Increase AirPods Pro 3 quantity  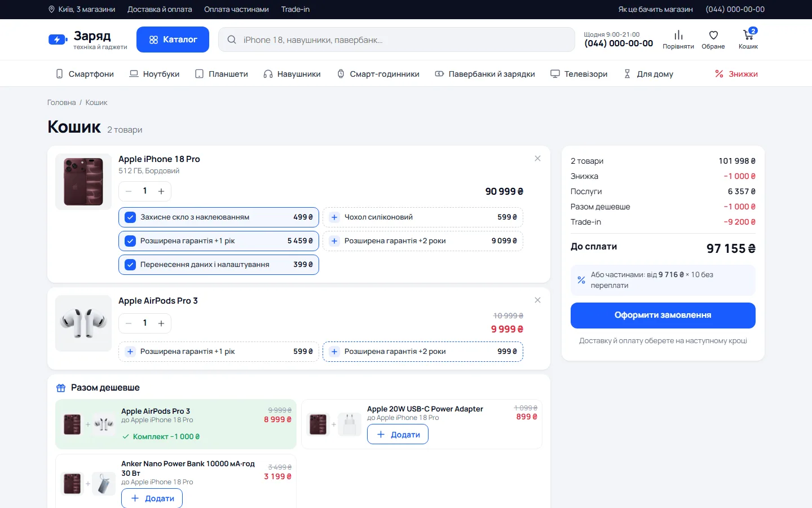pyautogui.click(x=161, y=323)
